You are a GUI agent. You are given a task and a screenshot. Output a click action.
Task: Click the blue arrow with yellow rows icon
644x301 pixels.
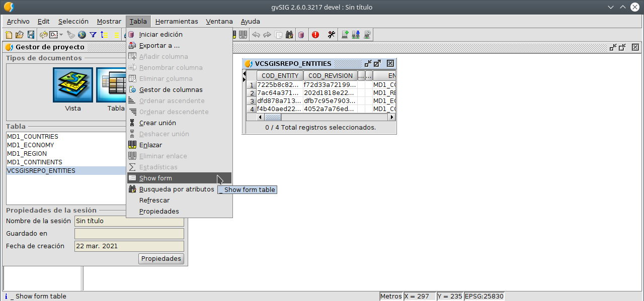coord(104,35)
